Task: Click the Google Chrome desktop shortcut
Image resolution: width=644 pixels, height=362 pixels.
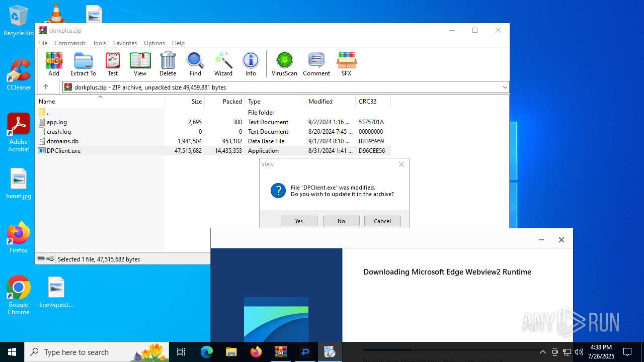Action: pos(19,295)
